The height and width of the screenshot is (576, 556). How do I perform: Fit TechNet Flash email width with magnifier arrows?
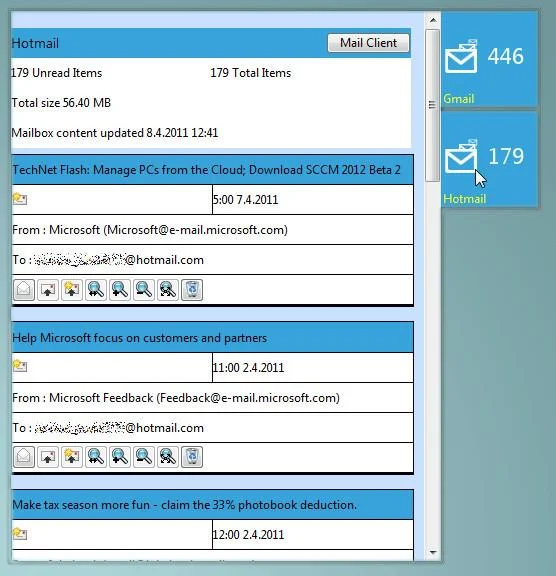point(96,290)
